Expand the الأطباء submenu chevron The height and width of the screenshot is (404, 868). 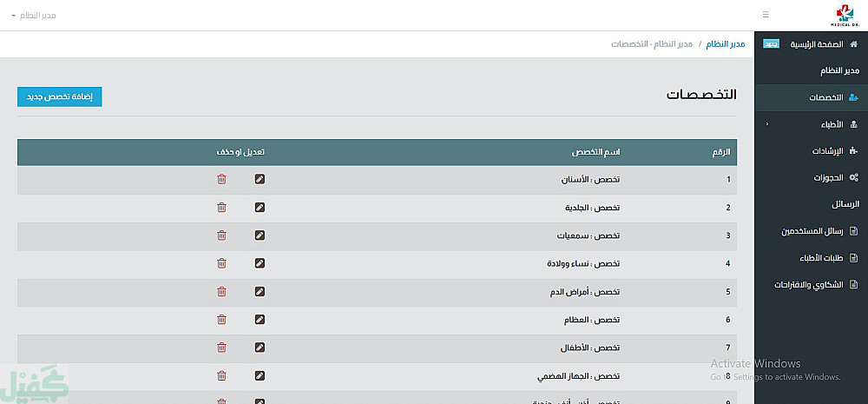click(766, 124)
